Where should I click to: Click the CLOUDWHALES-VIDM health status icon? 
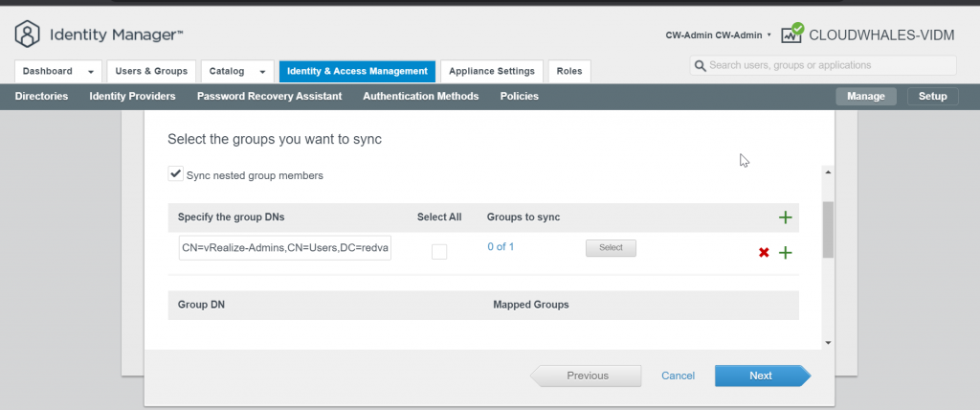[791, 34]
